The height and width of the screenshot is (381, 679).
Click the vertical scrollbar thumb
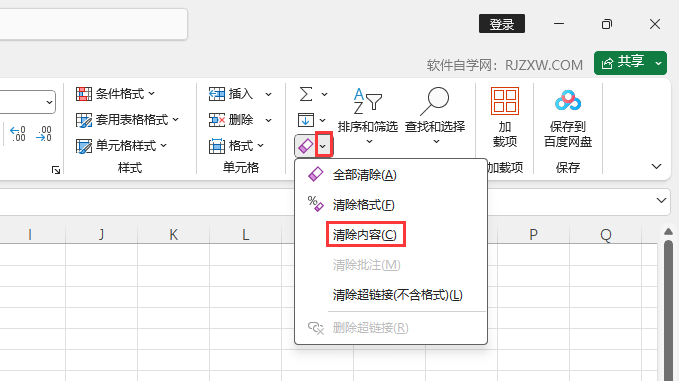668,310
